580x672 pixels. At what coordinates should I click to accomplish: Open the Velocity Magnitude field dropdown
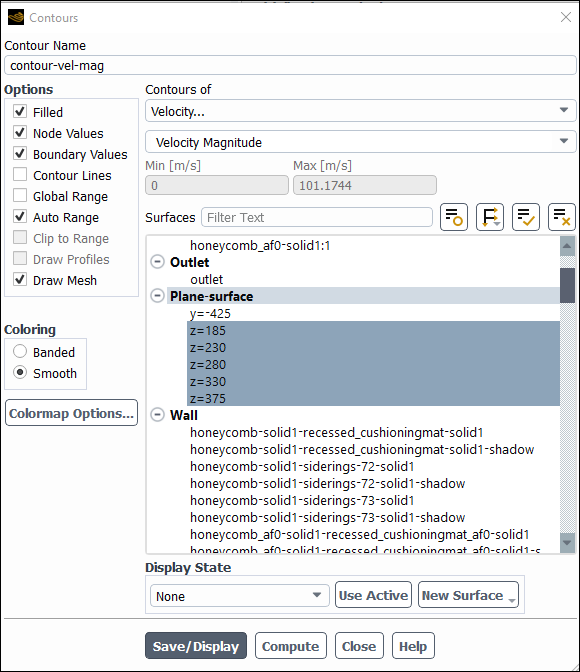pos(361,142)
